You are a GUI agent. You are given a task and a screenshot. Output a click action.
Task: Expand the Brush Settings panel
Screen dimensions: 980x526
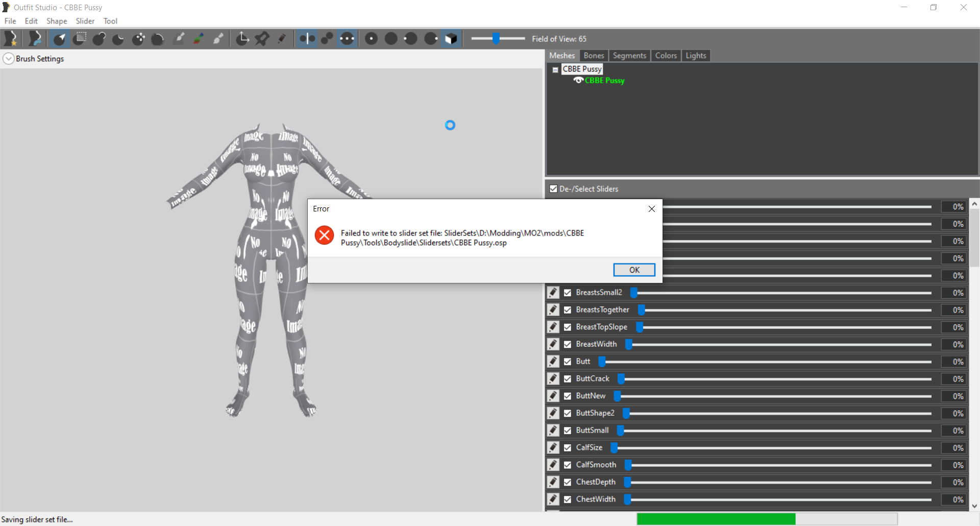point(9,59)
